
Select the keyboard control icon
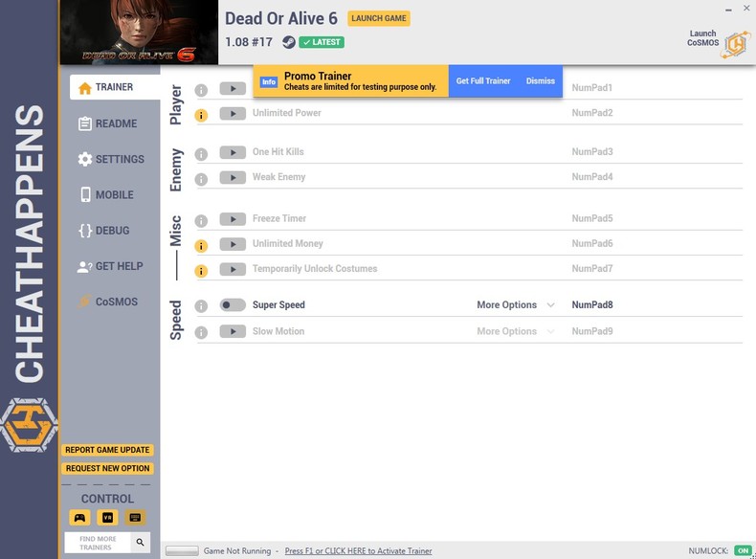(135, 518)
